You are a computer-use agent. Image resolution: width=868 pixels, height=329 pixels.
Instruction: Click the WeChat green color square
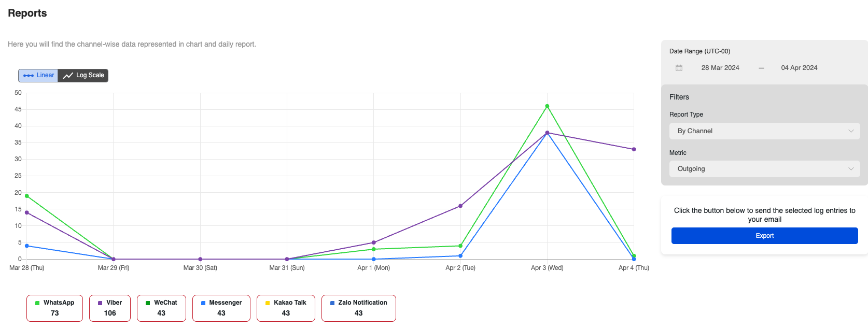click(x=148, y=303)
